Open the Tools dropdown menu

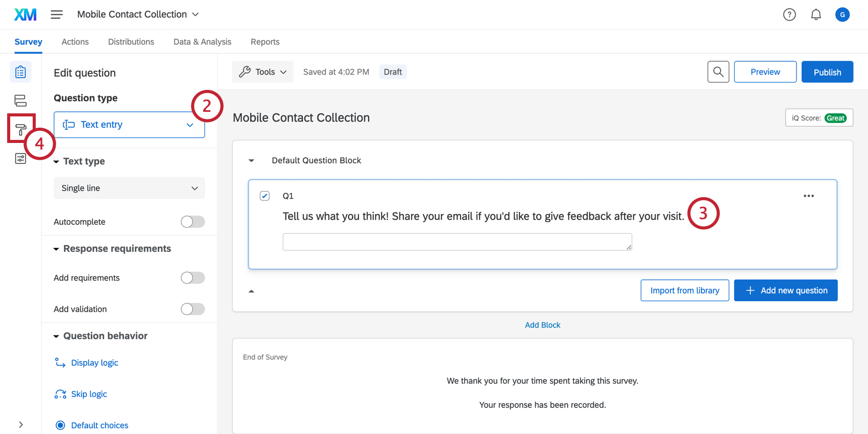coord(263,72)
